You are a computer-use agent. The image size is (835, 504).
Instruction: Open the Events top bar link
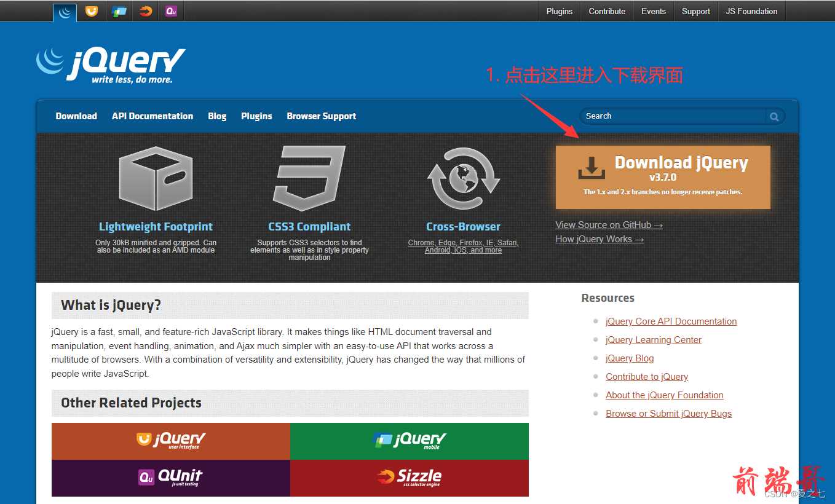point(654,11)
